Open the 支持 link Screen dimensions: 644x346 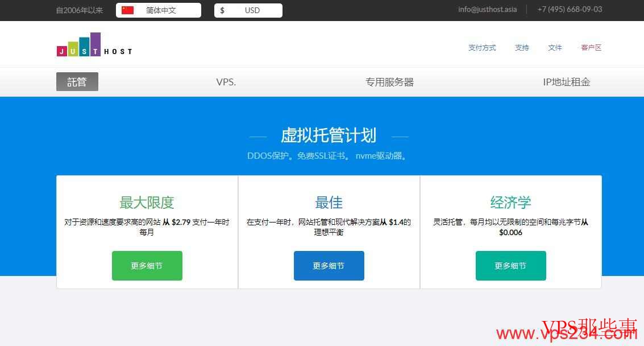(522, 48)
